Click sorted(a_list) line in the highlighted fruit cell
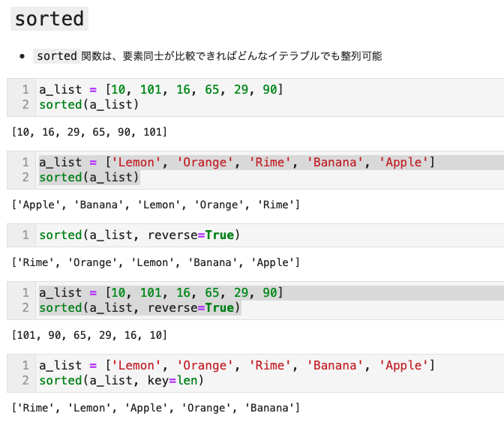The image size is (504, 422). click(89, 178)
